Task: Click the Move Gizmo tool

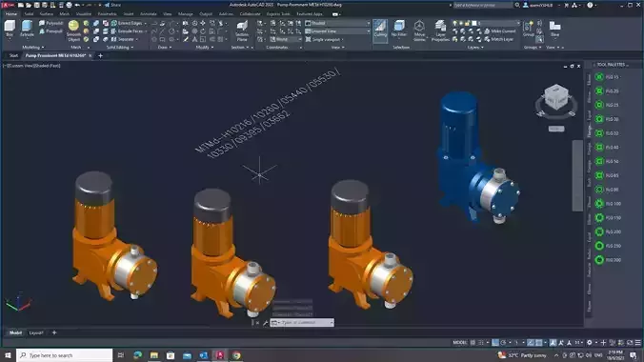Action: (419, 30)
